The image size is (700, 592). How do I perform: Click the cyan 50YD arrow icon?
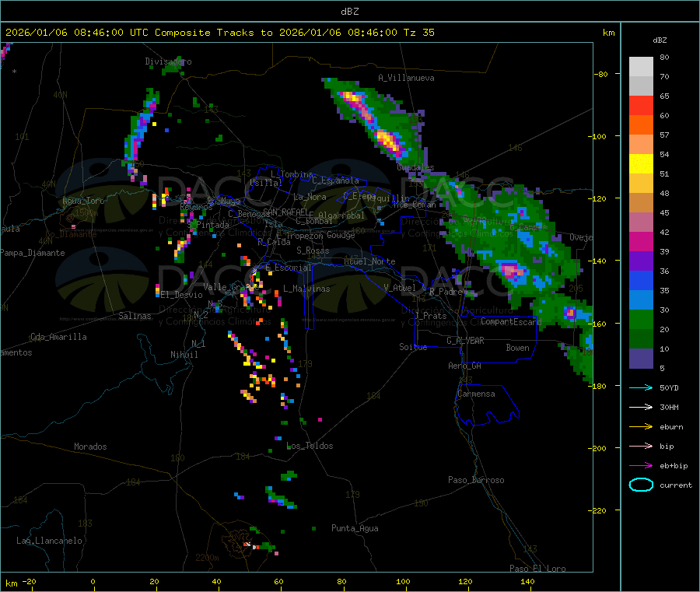[x=641, y=387]
